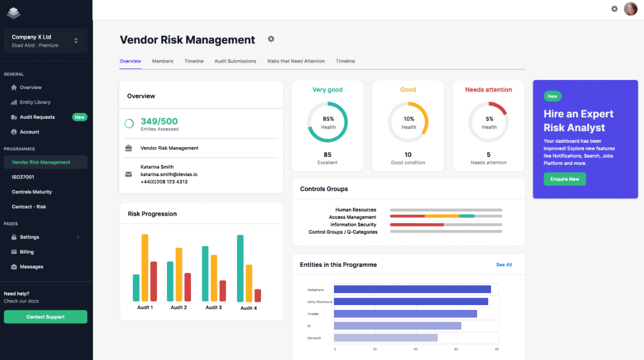Click the user avatar in the top right
644x360 pixels.
pos(630,9)
